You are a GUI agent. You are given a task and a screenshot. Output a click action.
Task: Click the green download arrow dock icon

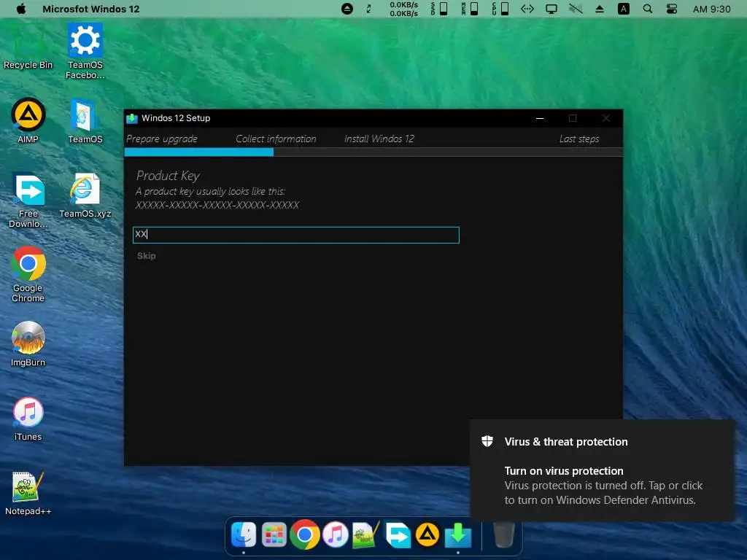[458, 534]
